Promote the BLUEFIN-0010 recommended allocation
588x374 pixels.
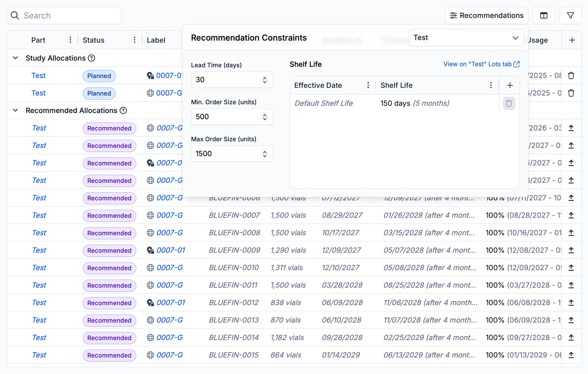click(x=571, y=268)
